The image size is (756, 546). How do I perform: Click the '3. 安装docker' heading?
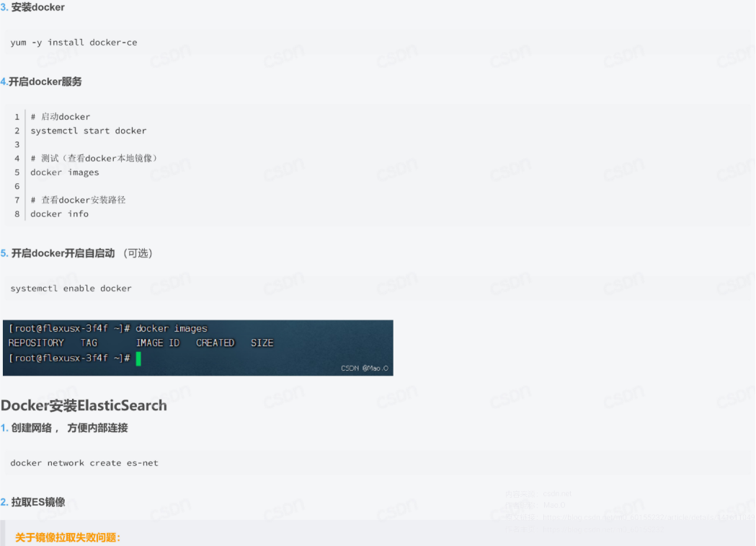point(32,7)
